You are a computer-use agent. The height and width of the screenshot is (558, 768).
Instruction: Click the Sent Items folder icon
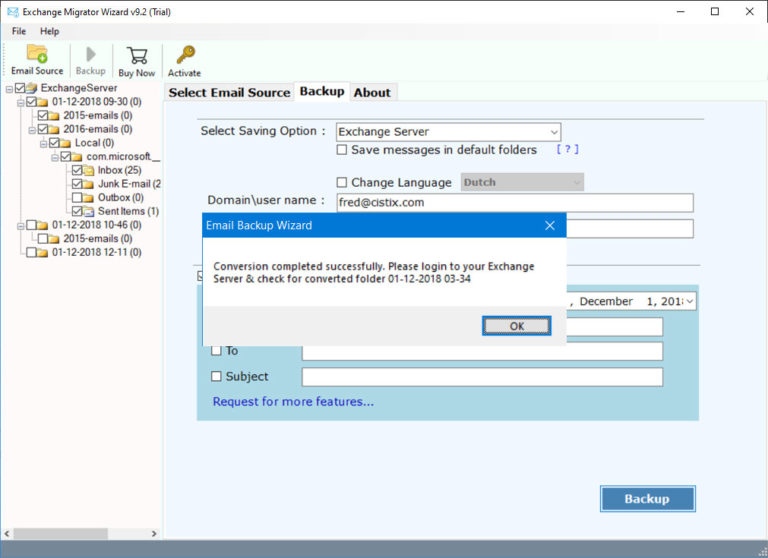pyautogui.click(x=88, y=212)
